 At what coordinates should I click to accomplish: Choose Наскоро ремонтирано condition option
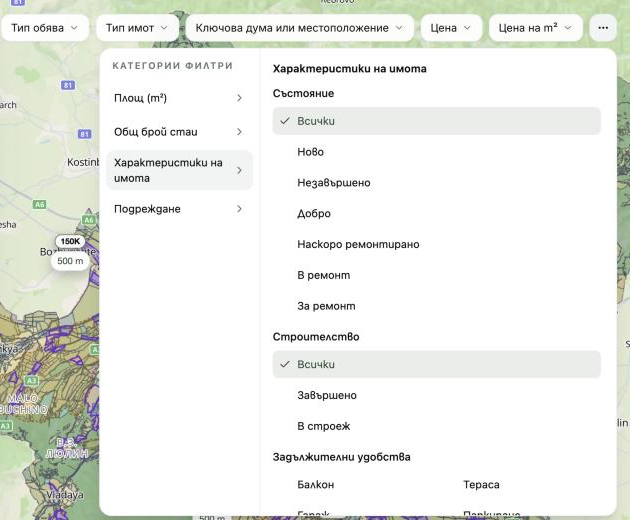(437, 244)
